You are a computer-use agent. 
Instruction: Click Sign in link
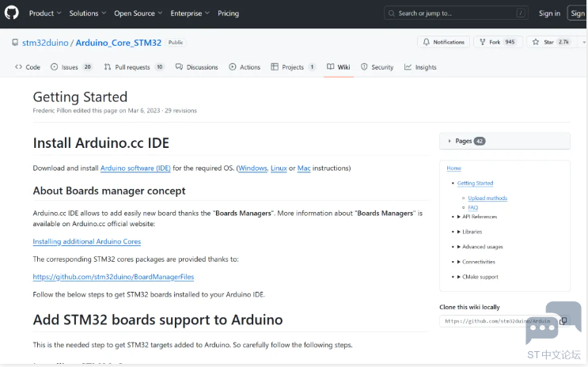(x=549, y=13)
